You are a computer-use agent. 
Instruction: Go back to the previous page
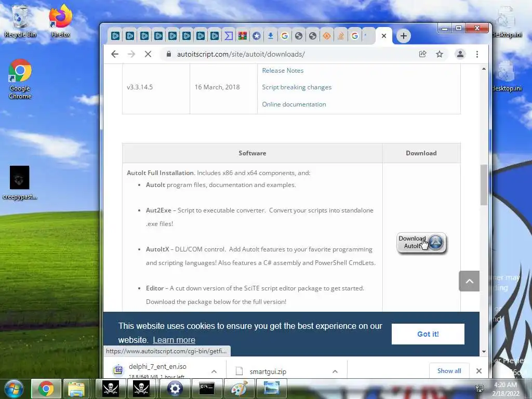(x=115, y=54)
